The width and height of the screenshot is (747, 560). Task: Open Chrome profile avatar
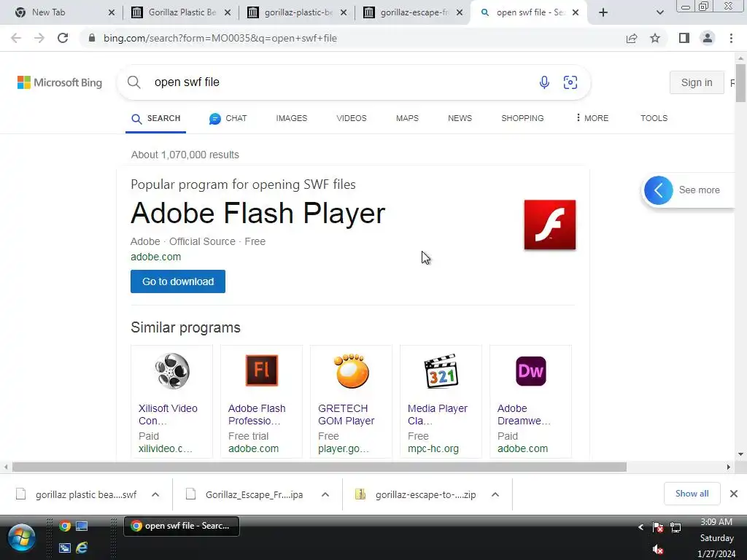(x=708, y=38)
